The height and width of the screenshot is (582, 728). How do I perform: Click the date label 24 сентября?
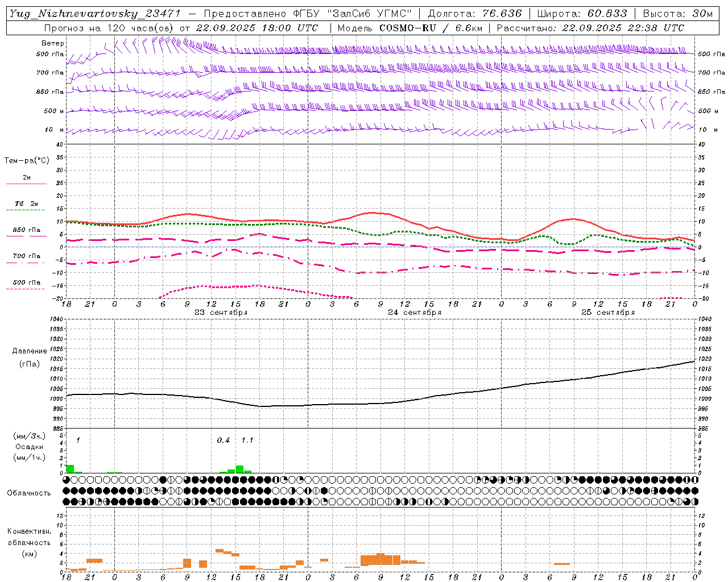414,313
